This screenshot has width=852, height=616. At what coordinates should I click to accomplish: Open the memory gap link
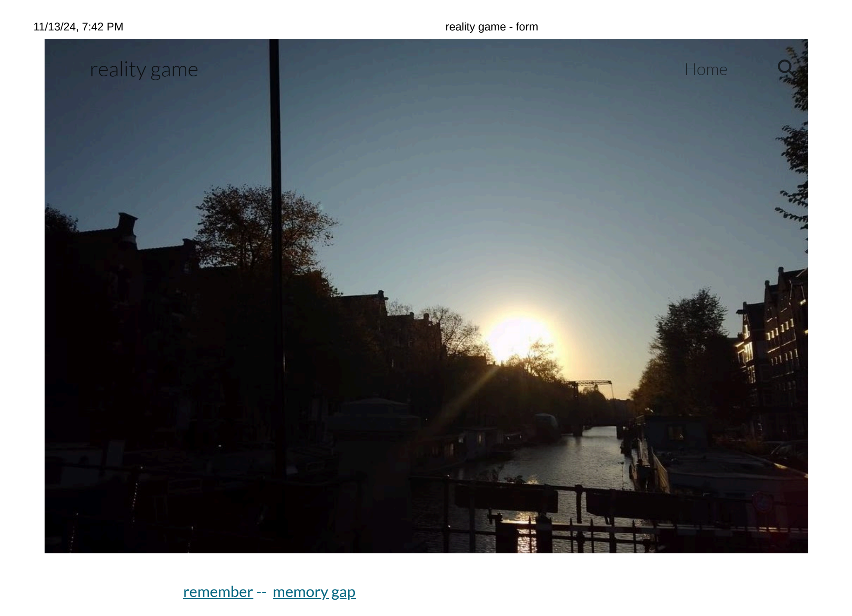pos(314,592)
